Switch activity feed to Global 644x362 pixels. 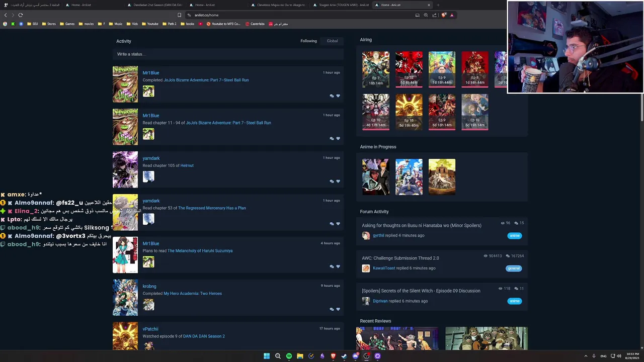(x=332, y=41)
